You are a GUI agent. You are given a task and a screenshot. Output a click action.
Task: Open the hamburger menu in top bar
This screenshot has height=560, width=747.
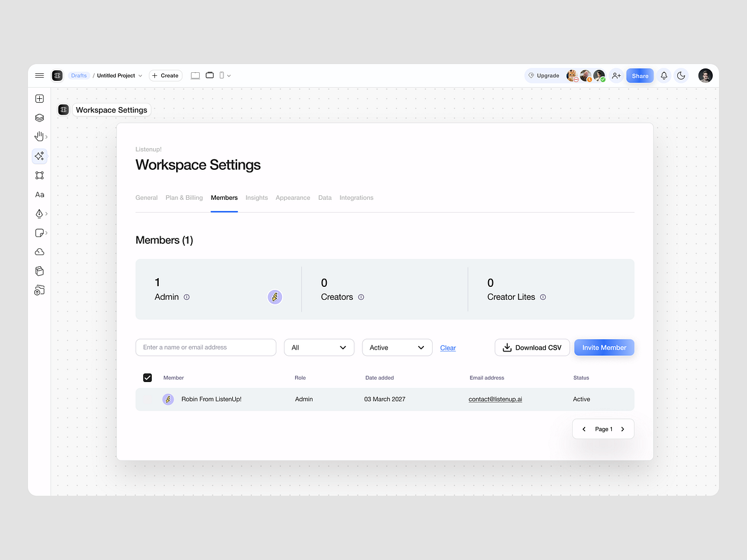(x=39, y=75)
